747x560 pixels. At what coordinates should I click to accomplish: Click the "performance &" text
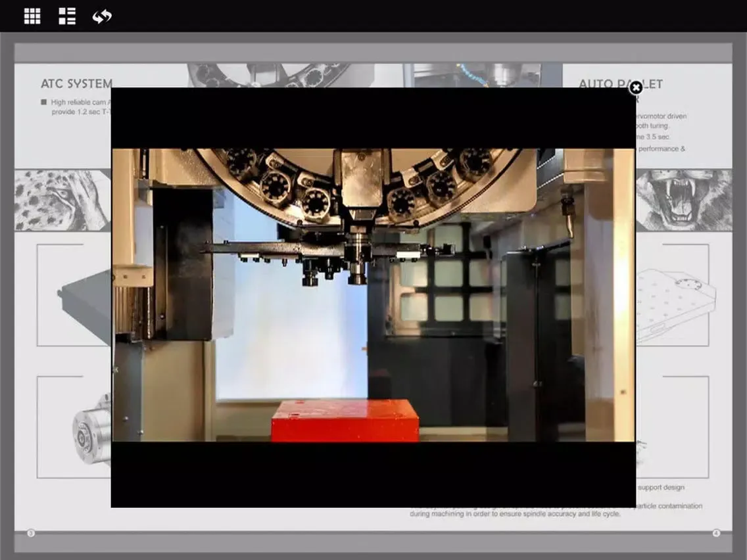tap(662, 149)
